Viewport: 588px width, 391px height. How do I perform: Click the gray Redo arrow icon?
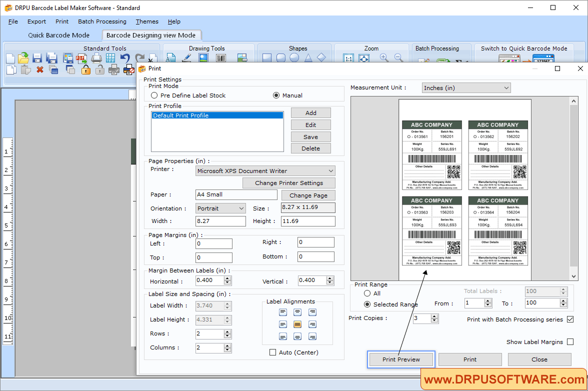pyautogui.click(x=139, y=58)
